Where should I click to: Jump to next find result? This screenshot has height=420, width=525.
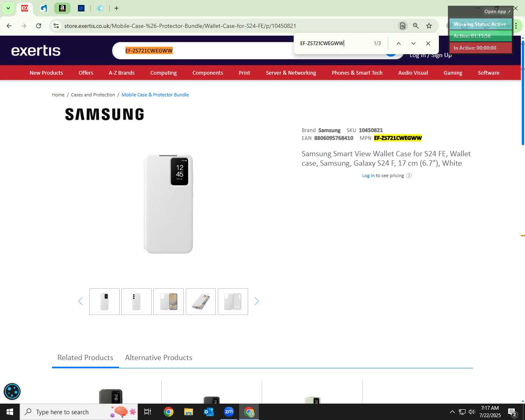413,43
